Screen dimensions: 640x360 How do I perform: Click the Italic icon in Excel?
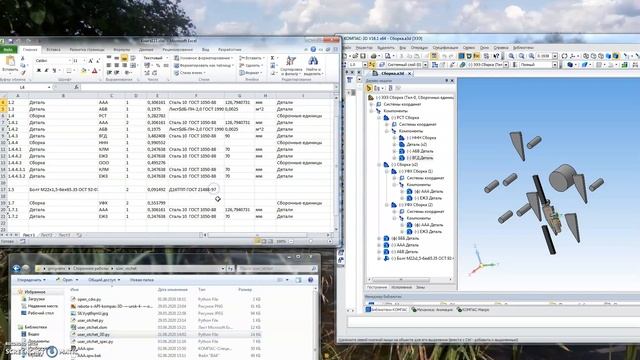pyautogui.click(x=46, y=71)
